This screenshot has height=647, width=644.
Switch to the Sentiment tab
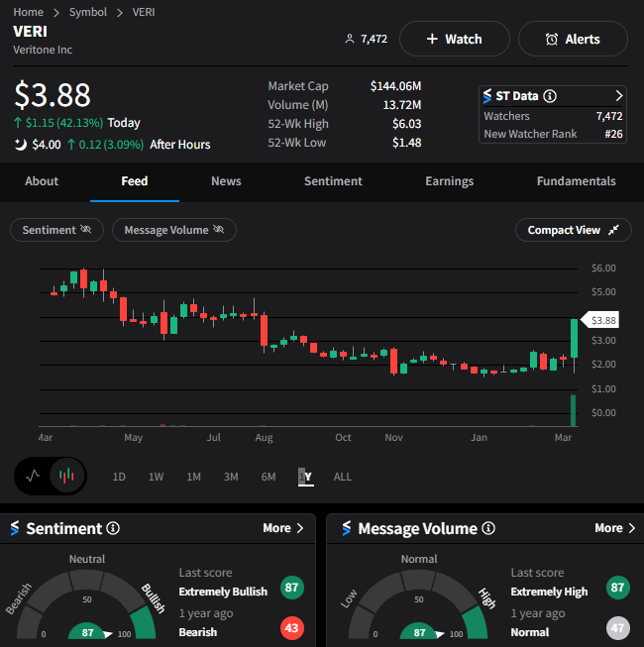pyautogui.click(x=333, y=181)
